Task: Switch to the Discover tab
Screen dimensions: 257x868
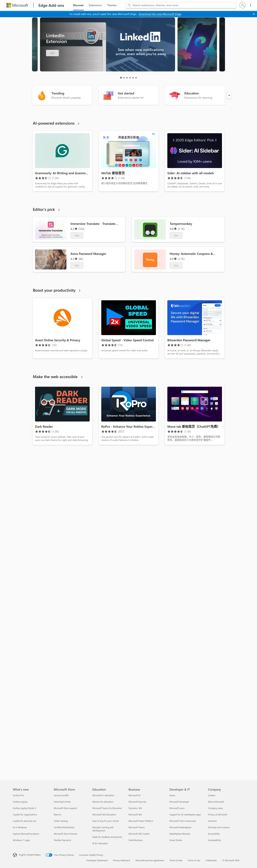Action: [78, 5]
